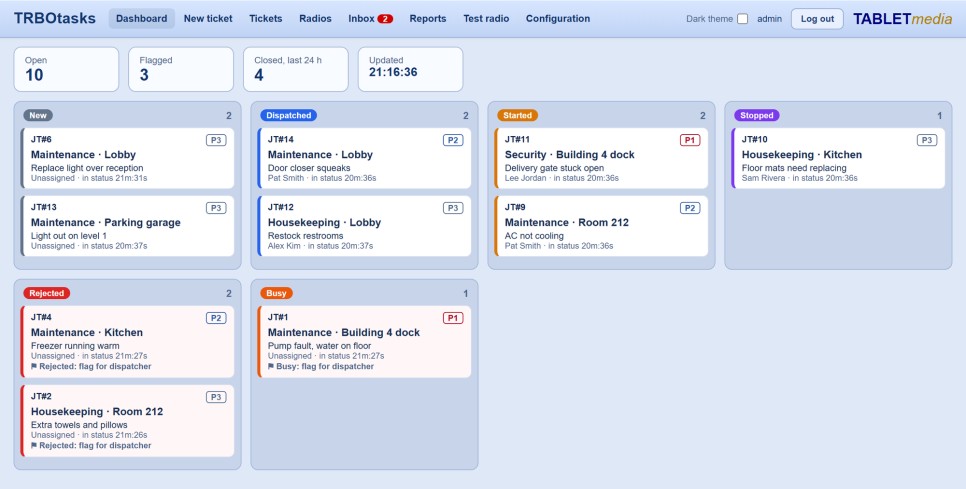
Task: Go to New ticket page
Action: point(208,18)
